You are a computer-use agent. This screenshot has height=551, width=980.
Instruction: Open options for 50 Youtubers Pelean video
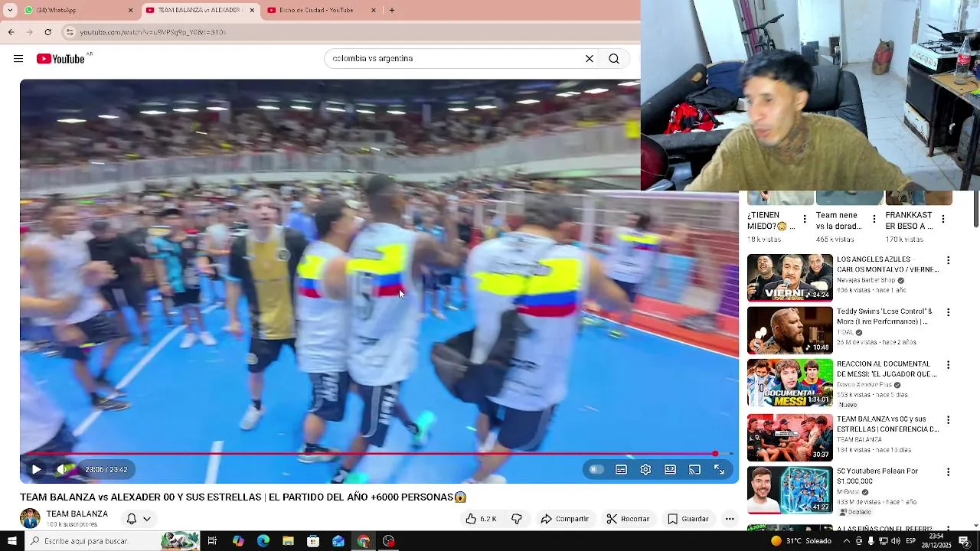(x=948, y=472)
